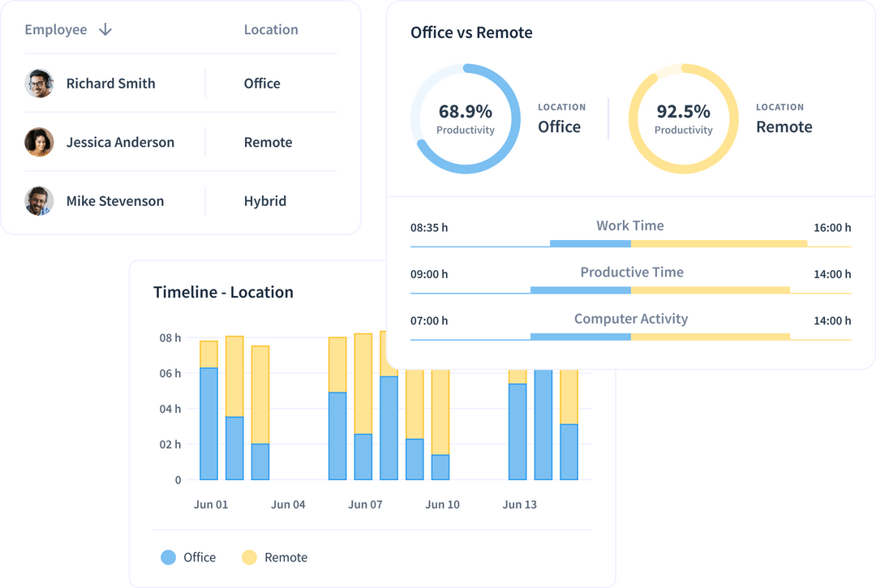
Task: Sort the Employee column
Action: (56, 29)
